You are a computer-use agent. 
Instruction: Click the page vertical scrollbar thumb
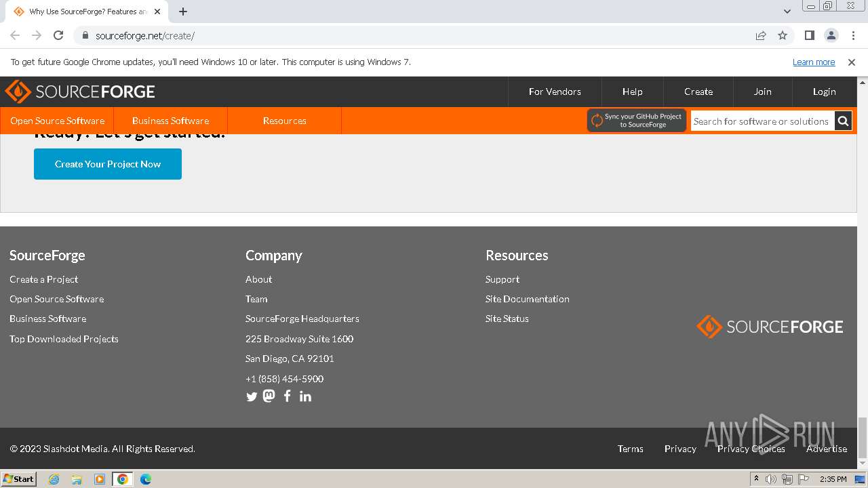pos(863,438)
